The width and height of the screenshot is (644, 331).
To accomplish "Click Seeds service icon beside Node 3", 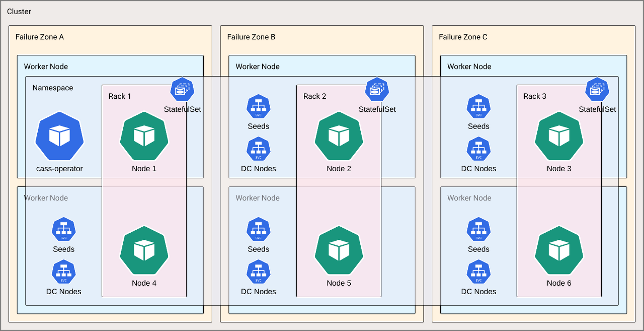I will coord(478,106).
